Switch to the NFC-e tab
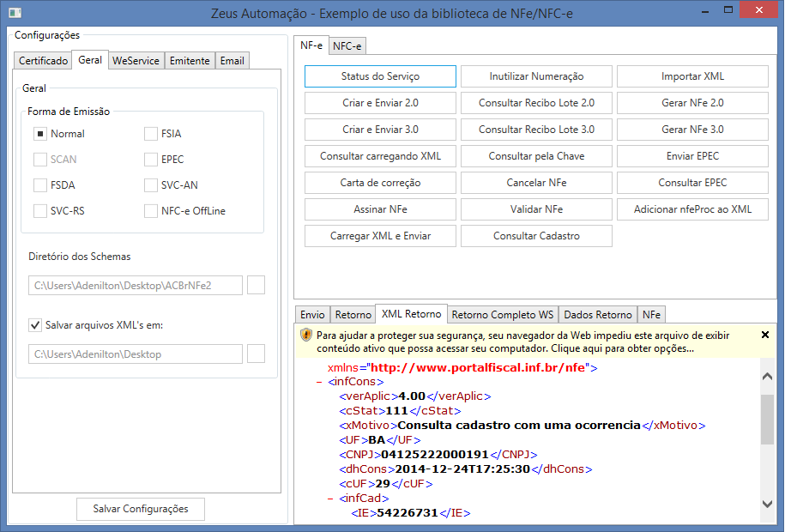 347,46
